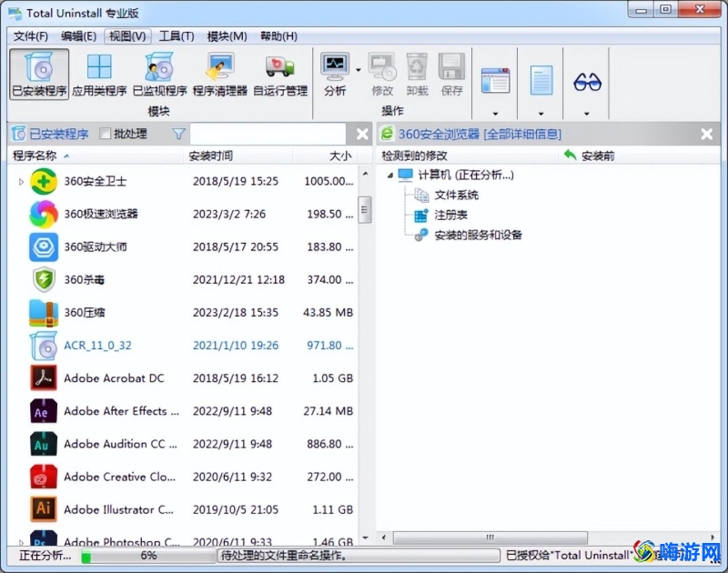Click the 保存 floppy disk icon

[451, 66]
